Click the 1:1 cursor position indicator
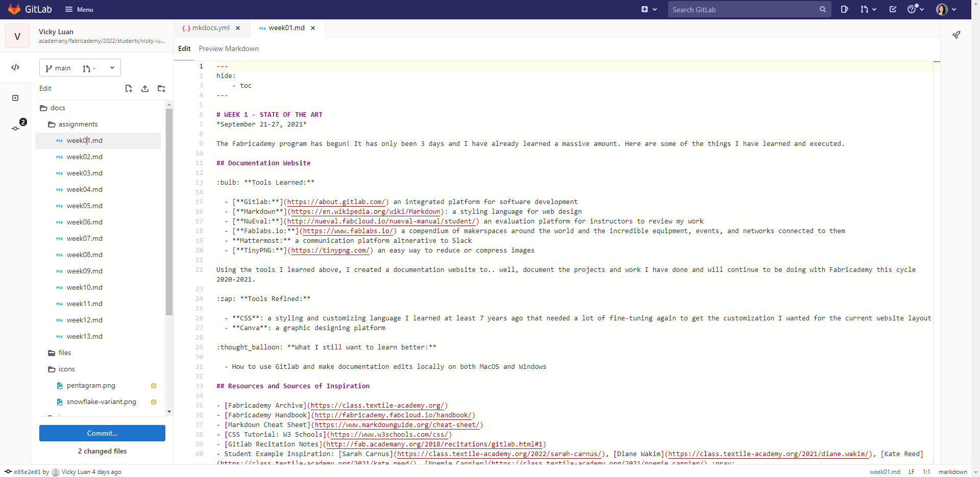This screenshot has height=477, width=980. (x=926, y=472)
